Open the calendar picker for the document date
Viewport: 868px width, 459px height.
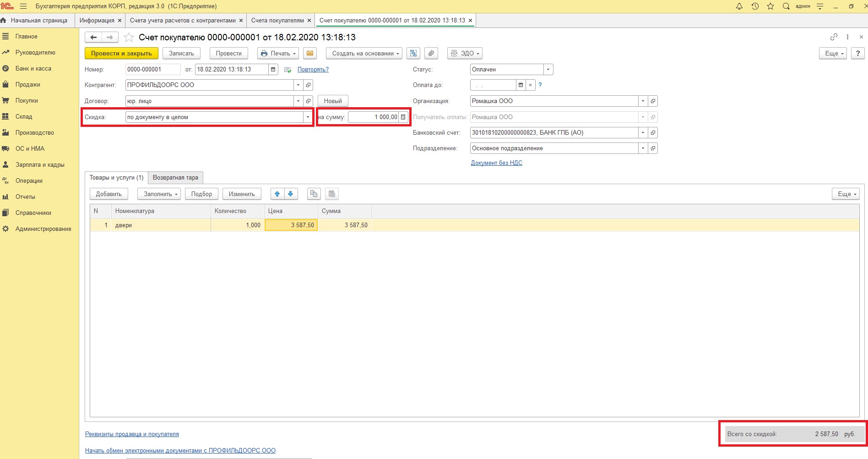[x=273, y=70]
